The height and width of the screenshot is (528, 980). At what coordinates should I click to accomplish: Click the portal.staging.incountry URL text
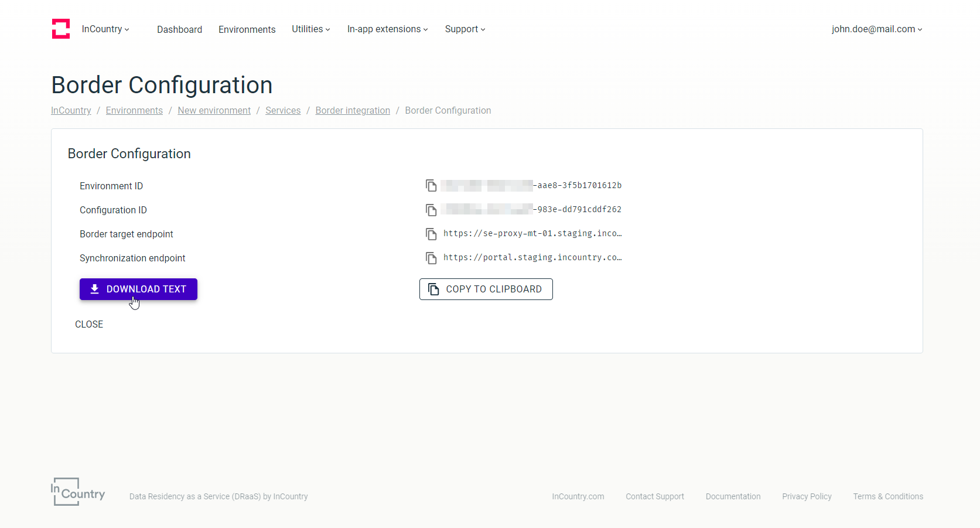click(532, 258)
